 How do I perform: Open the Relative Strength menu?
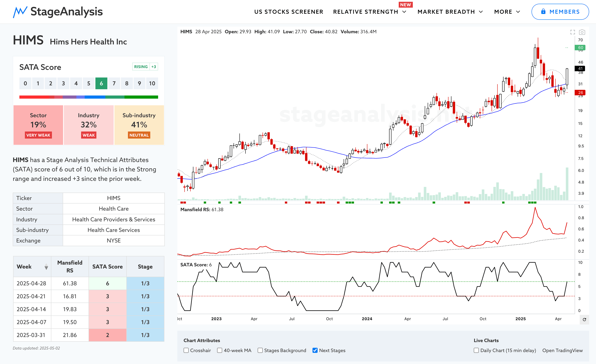tap(365, 12)
